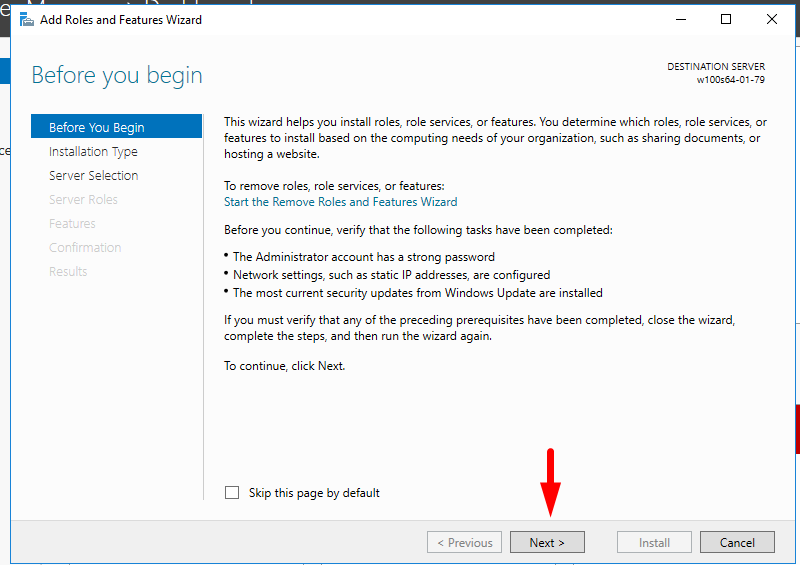Click the large Before you begin heading
The width and height of the screenshot is (800, 565).
(117, 76)
